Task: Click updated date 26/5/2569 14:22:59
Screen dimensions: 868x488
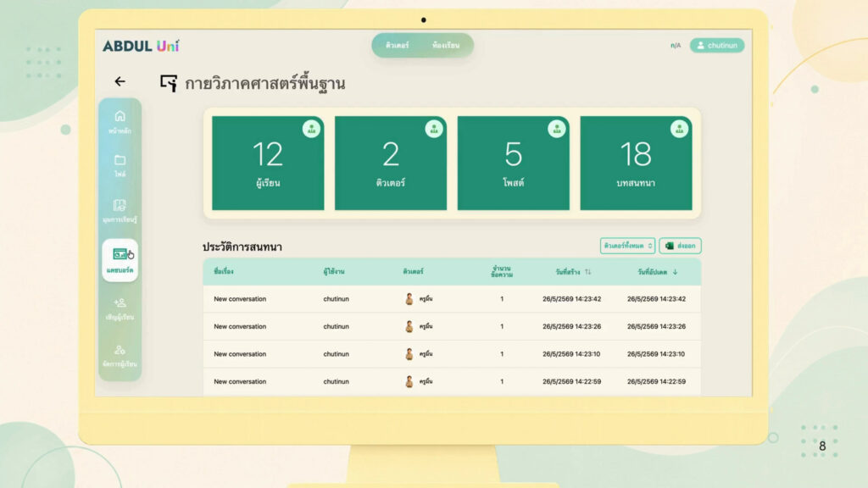Action: pos(657,382)
